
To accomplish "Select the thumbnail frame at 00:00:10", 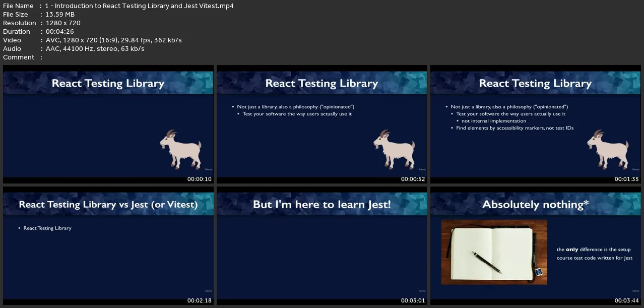I will [108, 124].
